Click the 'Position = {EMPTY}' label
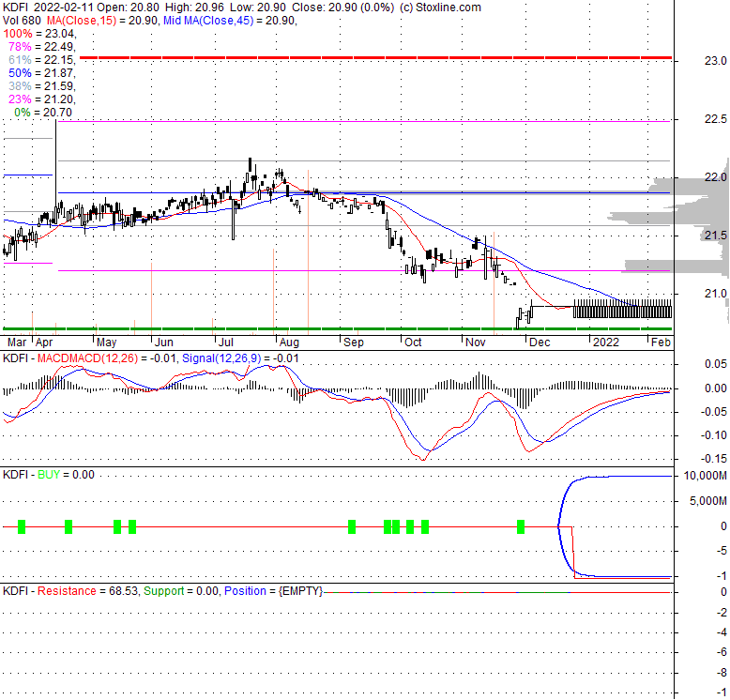The width and height of the screenshot is (730, 700). [273, 591]
